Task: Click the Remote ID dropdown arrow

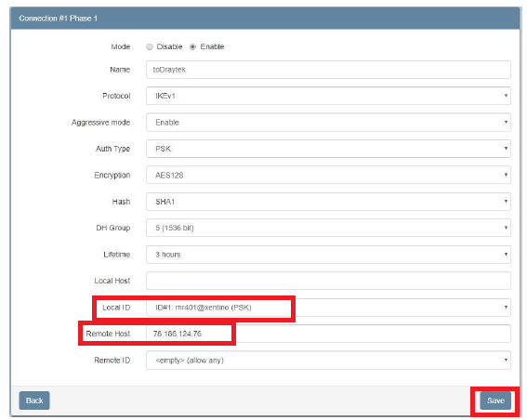Action: [506, 361]
